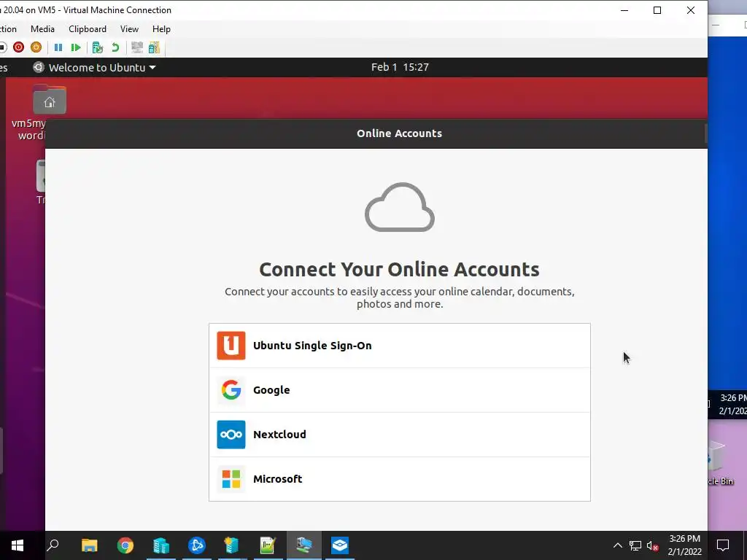
Task: Open the blue box taskbar app
Action: pos(340,545)
